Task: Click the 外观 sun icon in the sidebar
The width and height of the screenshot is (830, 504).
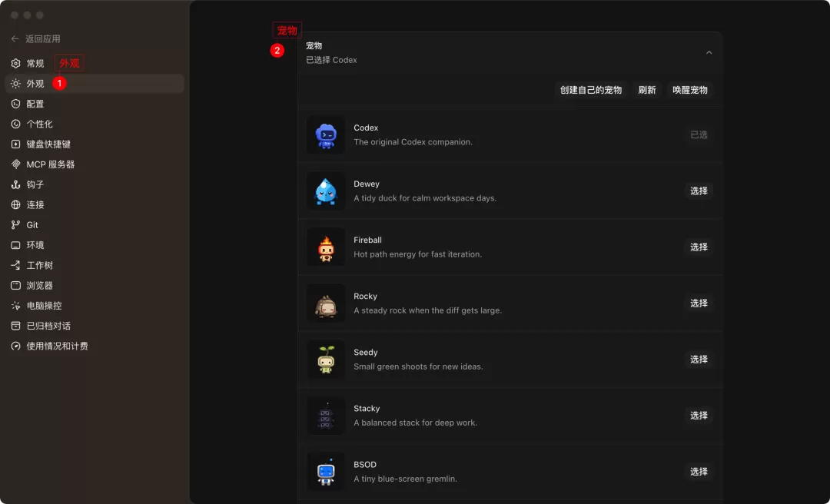Action: coord(16,84)
